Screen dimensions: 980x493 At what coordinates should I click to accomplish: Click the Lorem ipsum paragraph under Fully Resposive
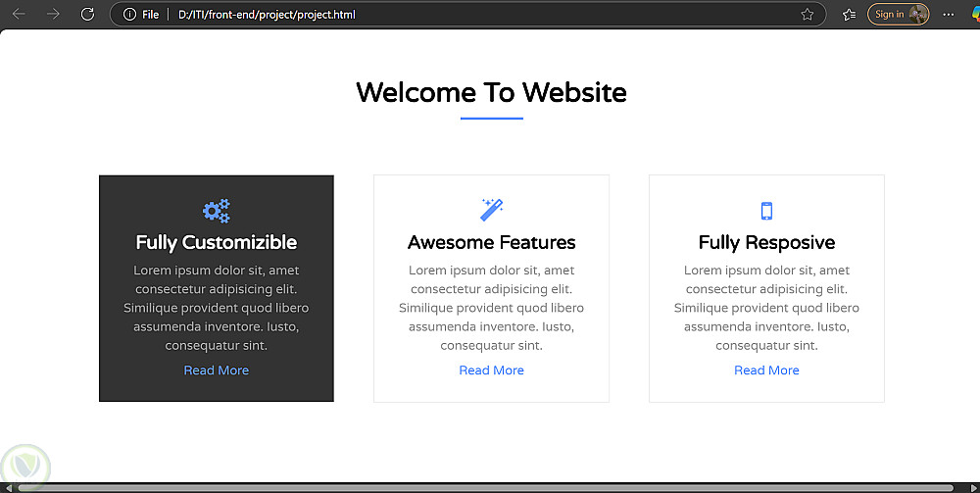(767, 308)
